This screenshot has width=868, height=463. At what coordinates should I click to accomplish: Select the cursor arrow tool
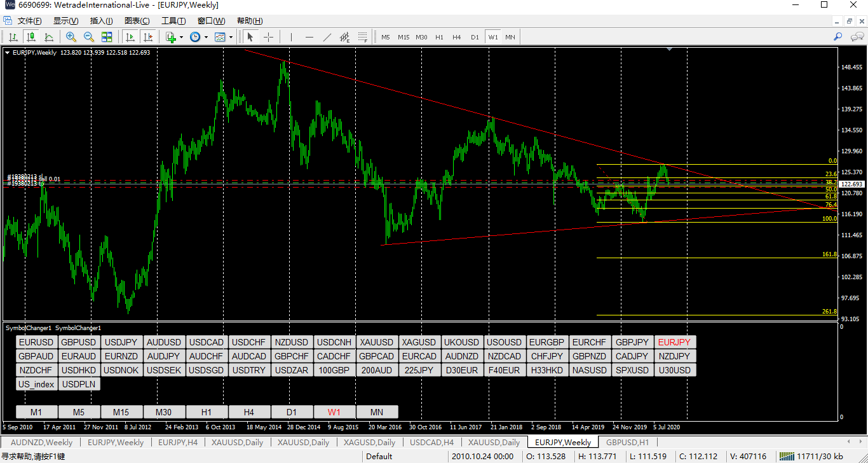click(x=250, y=37)
